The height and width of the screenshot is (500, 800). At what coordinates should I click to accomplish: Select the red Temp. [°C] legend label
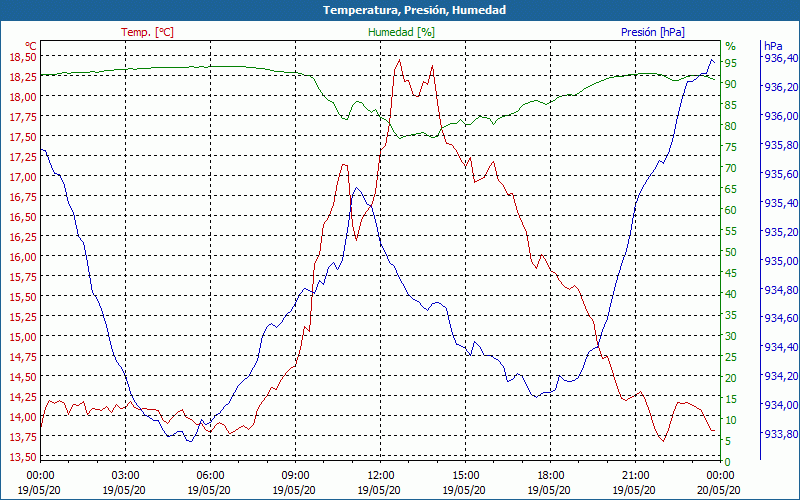pos(147,32)
